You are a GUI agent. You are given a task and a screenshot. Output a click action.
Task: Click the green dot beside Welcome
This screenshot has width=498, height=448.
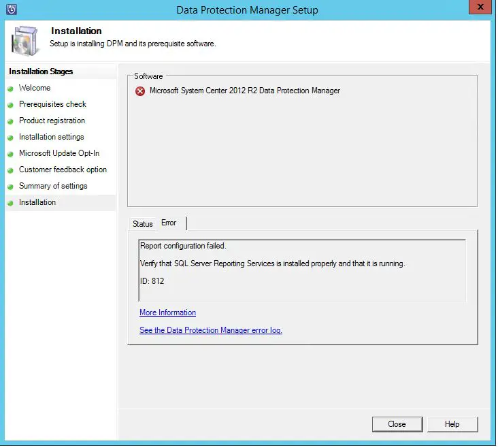(x=10, y=89)
